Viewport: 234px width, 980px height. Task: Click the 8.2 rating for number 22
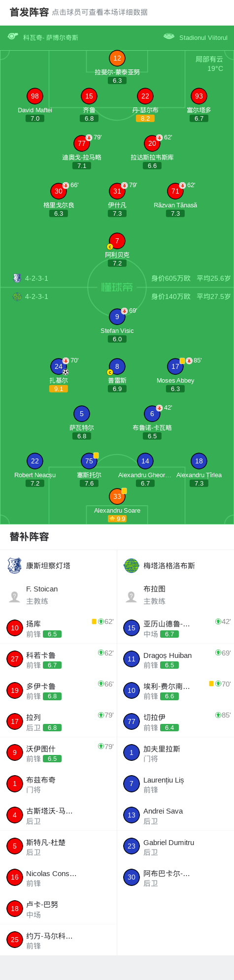145,119
